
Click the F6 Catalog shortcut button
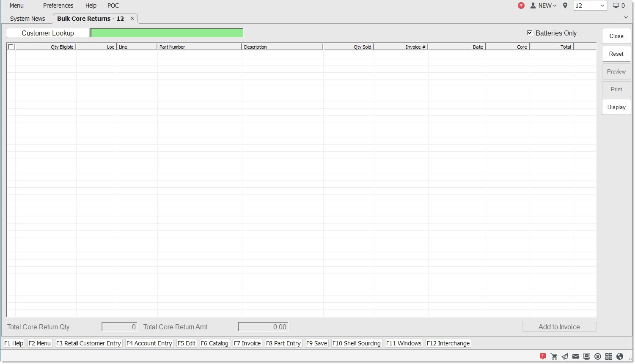[x=214, y=343]
